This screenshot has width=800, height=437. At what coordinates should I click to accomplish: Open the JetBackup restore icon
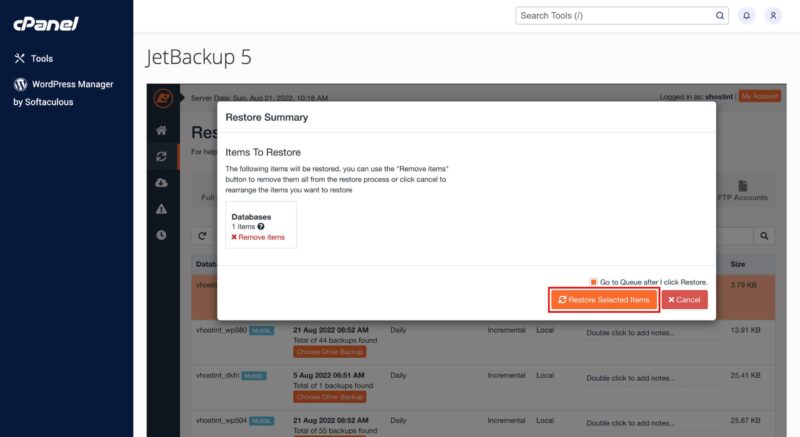coord(162,157)
